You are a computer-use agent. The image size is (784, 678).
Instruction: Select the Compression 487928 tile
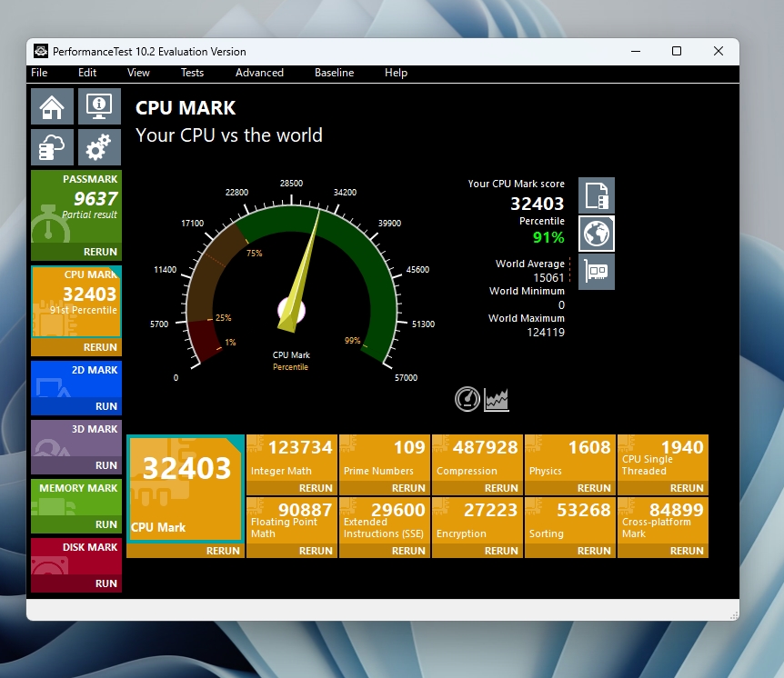(477, 458)
